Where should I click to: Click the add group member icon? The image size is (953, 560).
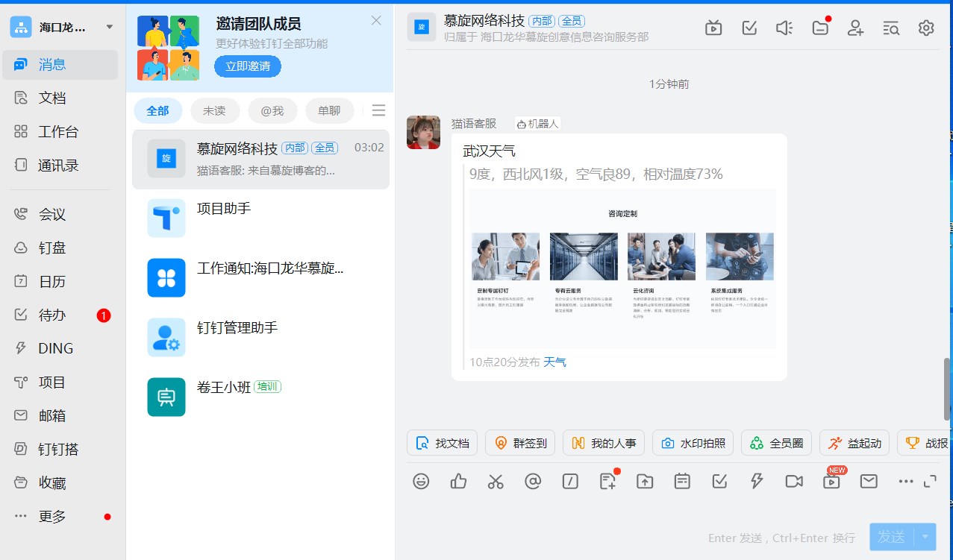pos(855,28)
